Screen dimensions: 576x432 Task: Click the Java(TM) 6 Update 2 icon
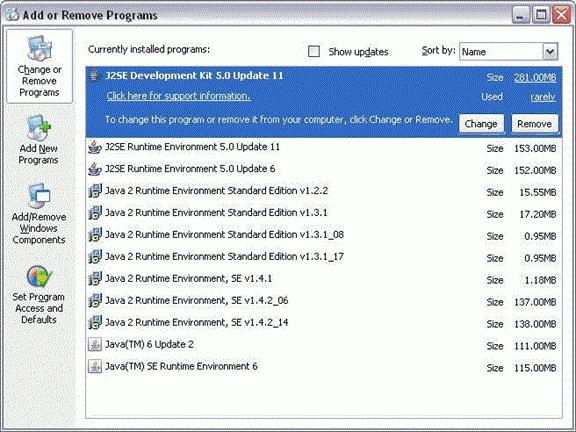click(x=95, y=345)
